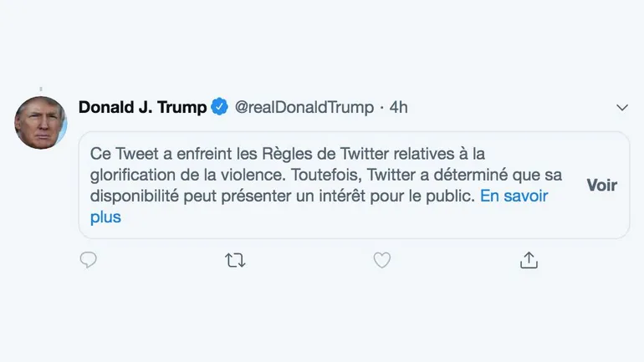The image size is (644, 362).
Task: Open the tweet via its 4h timestamp
Action: [399, 108]
